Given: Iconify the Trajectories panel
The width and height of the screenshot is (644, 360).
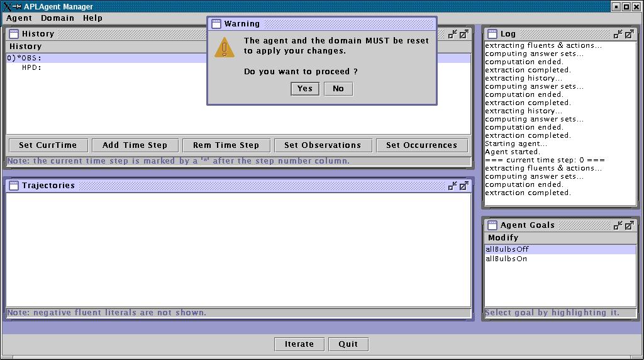Looking at the screenshot, I should [x=452, y=186].
